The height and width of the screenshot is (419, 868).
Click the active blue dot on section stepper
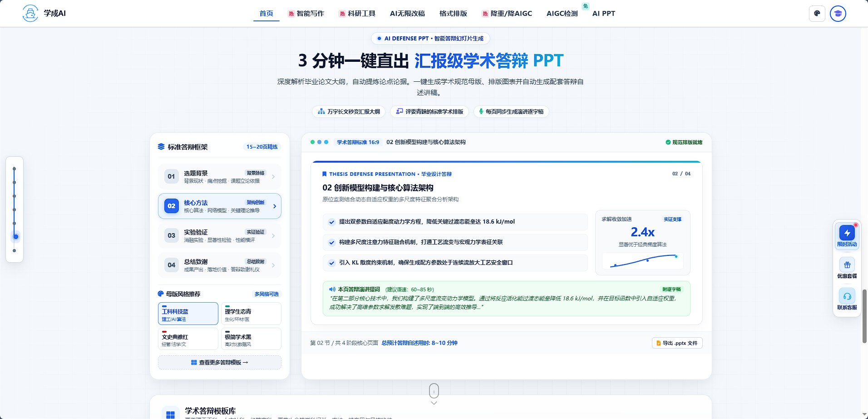coord(15,237)
